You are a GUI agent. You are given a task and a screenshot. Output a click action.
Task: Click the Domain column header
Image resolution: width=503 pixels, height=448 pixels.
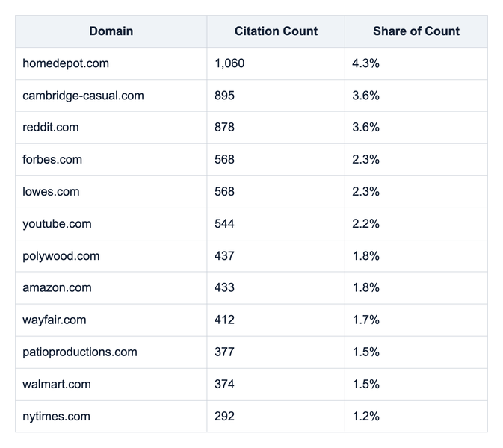111,31
